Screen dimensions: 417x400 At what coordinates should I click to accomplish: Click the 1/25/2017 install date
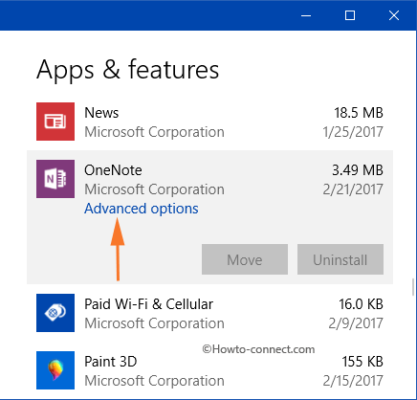tap(353, 132)
